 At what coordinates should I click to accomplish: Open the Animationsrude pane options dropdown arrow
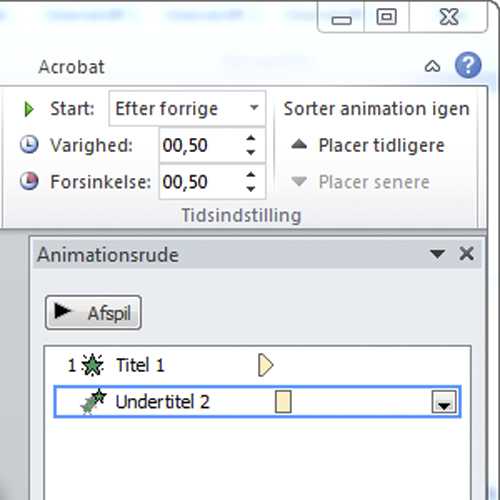(437, 254)
